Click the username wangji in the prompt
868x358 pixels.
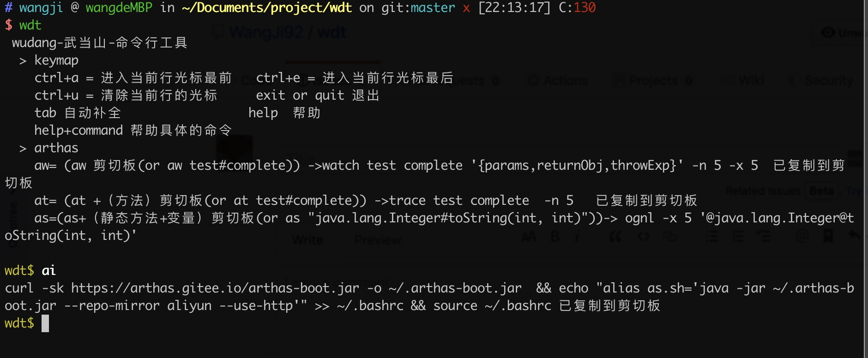[41, 8]
